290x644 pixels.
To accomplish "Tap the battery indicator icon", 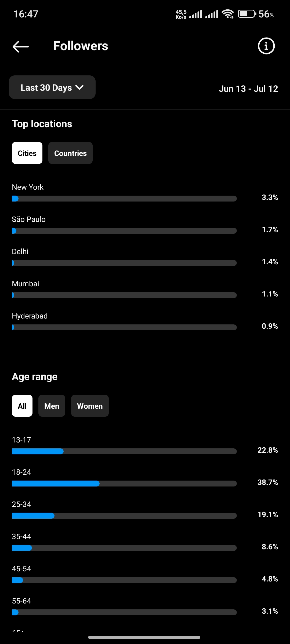I will (x=247, y=14).
